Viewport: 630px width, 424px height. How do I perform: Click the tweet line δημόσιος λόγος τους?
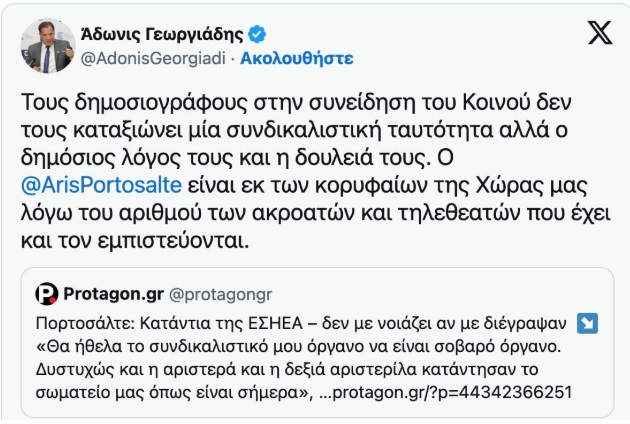coord(237,158)
